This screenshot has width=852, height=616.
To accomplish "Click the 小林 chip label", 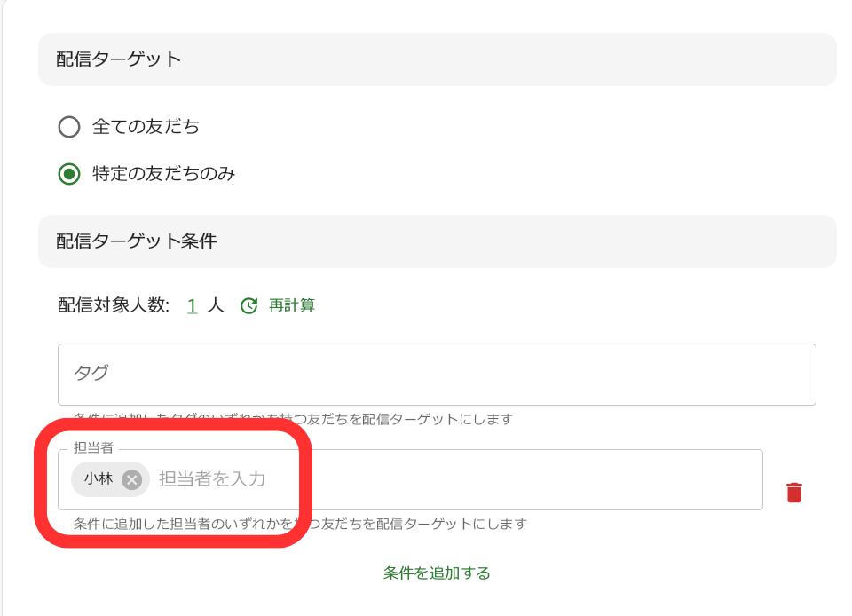I will [99, 479].
